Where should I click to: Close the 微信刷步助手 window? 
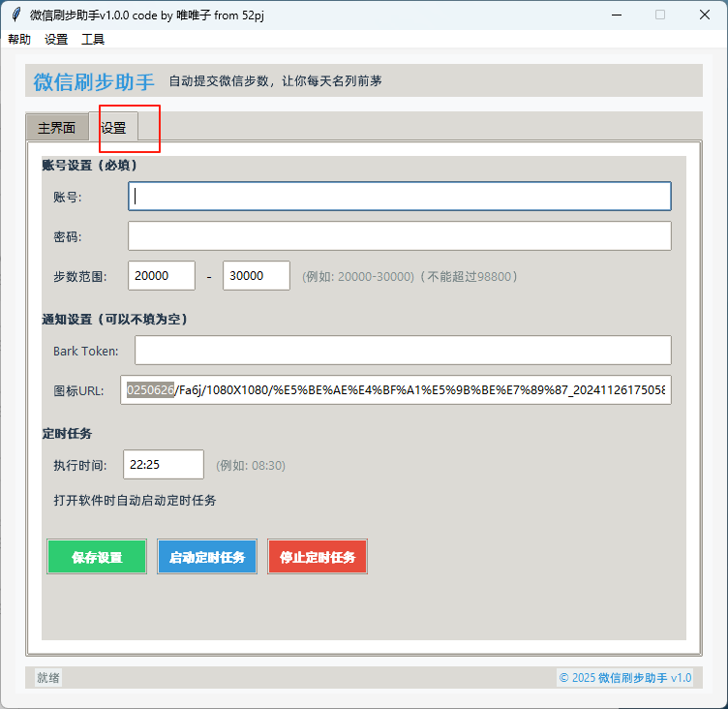(x=705, y=15)
